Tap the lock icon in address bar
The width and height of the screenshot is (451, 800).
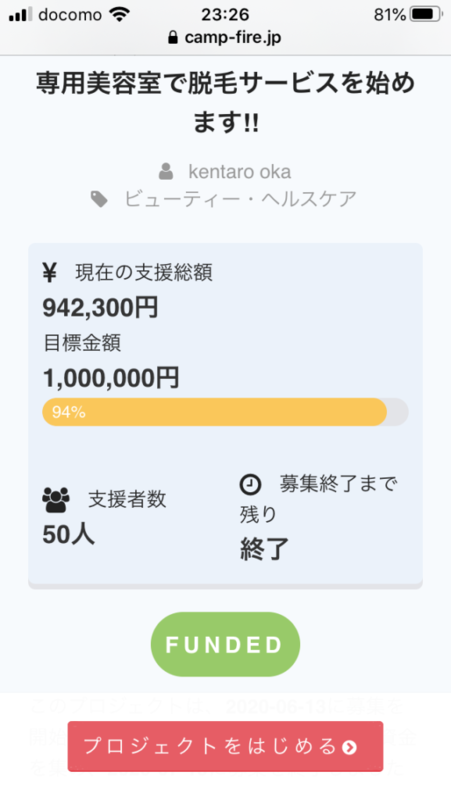point(173,37)
